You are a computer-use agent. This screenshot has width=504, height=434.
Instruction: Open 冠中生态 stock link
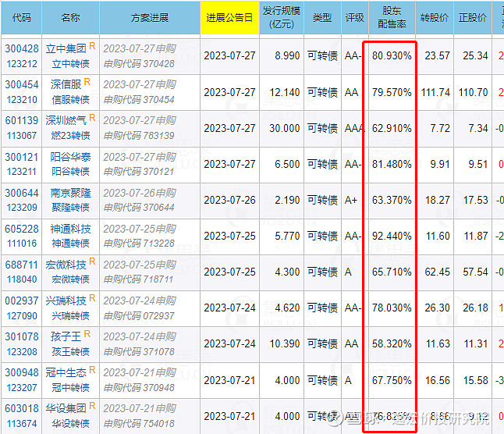[66, 372]
